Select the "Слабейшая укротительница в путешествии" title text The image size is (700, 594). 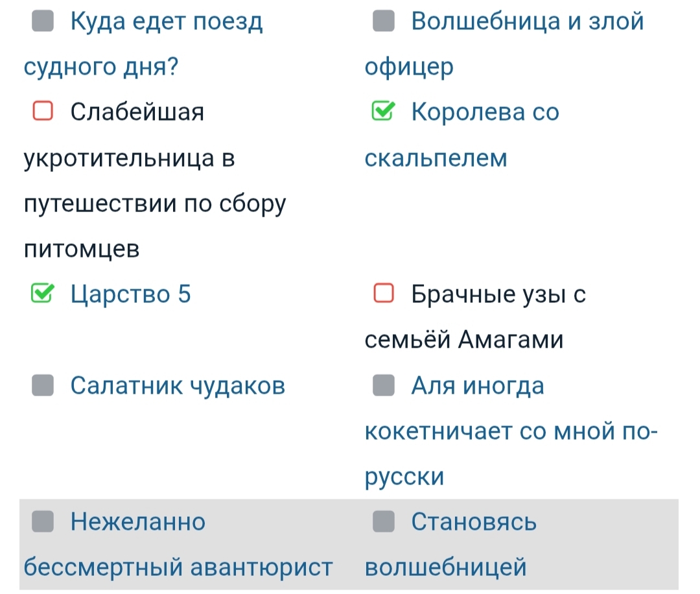coord(137,113)
